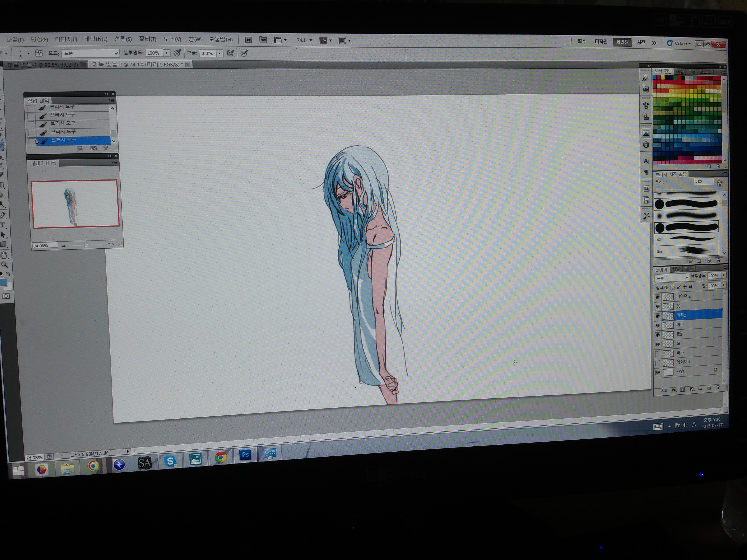Viewport: 747px width, 560px height.
Task: Select the 머리 layer
Action: 689,325
